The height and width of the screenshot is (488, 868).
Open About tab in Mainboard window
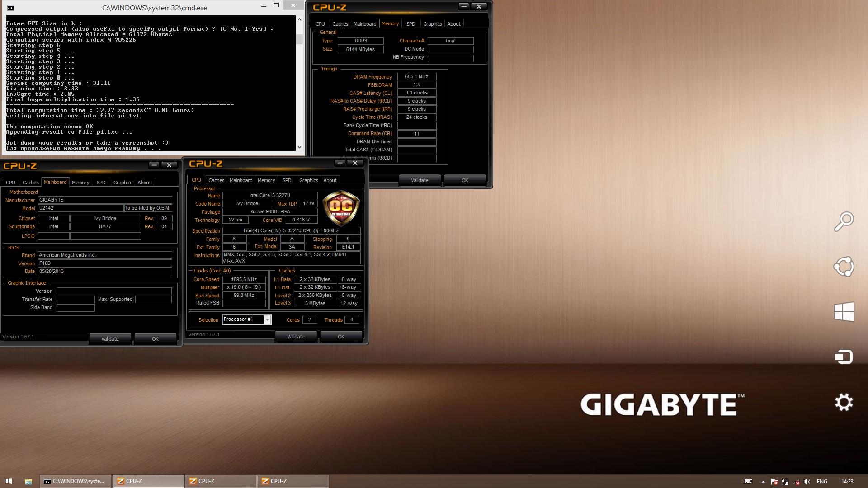coord(144,183)
